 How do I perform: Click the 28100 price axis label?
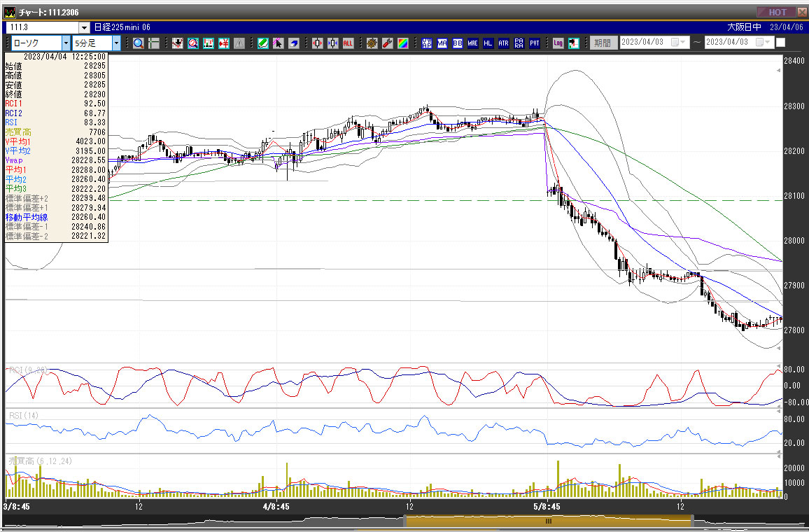(x=794, y=196)
